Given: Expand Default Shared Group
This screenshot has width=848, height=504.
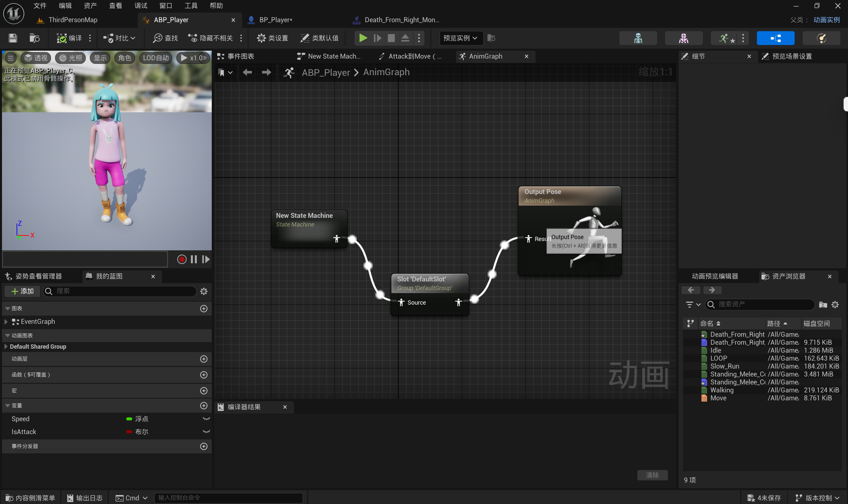Looking at the screenshot, I should 6,347.
